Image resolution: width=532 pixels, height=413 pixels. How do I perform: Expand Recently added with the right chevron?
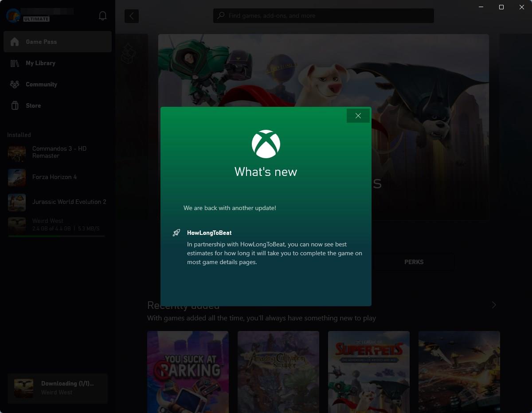pos(494,305)
